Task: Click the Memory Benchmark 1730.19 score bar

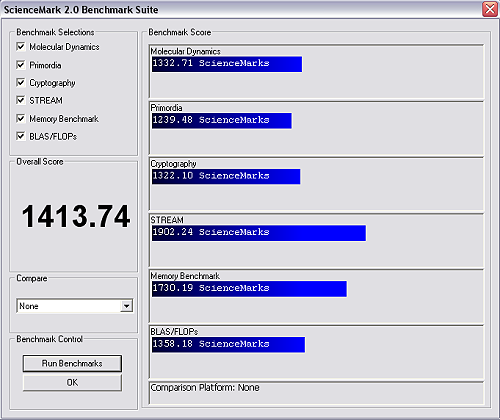Action: pyautogui.click(x=249, y=289)
